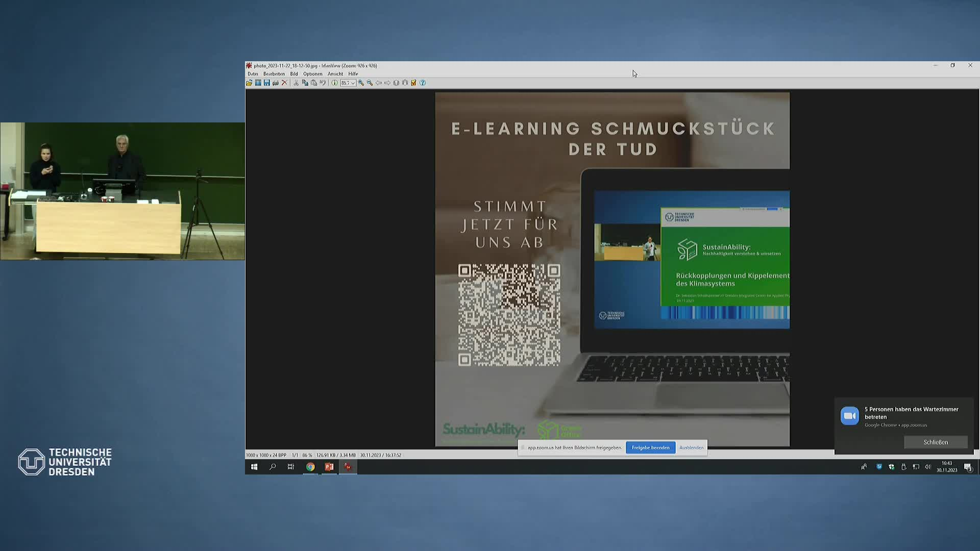
Task: Open the Datei menu
Action: (x=253, y=74)
